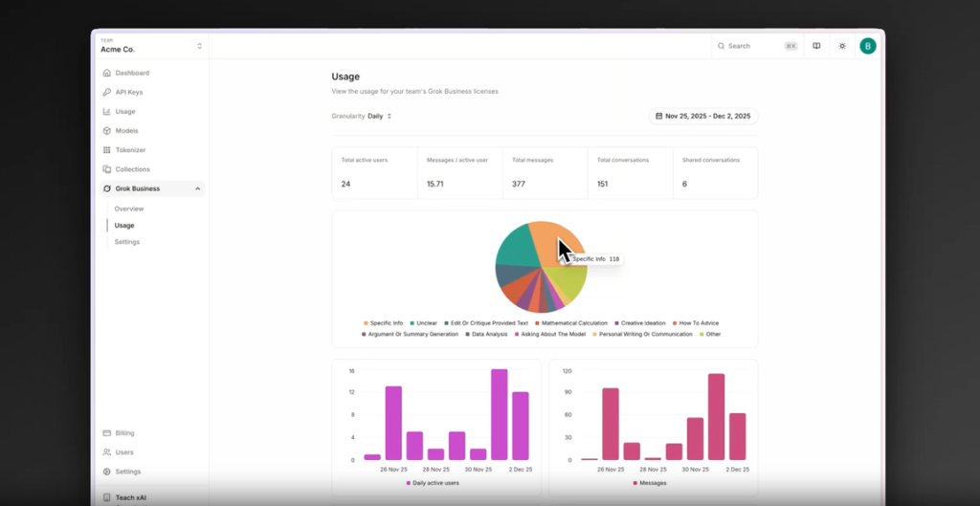This screenshot has height=506, width=980.
Task: Toggle Daily active users legend item
Action: pyautogui.click(x=436, y=483)
